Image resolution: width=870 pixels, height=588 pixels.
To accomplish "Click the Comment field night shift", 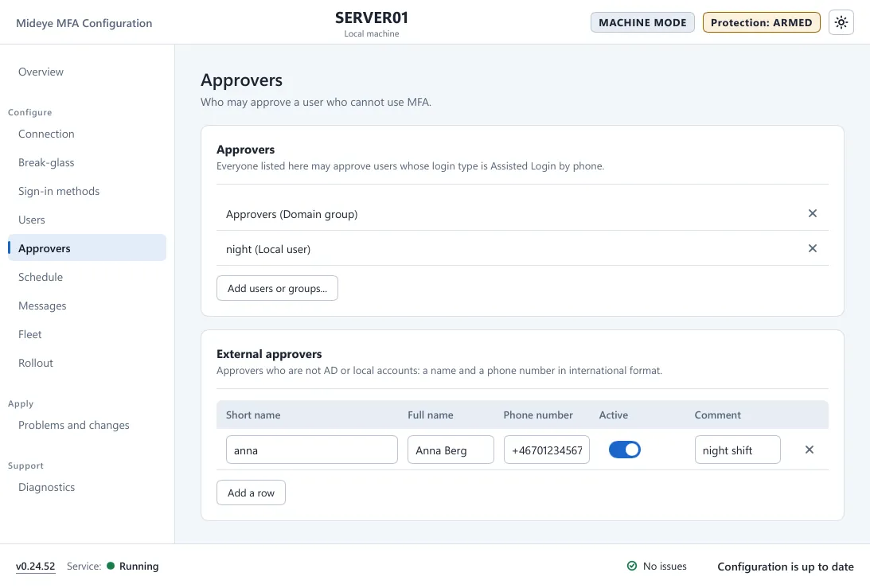I will 737,450.
